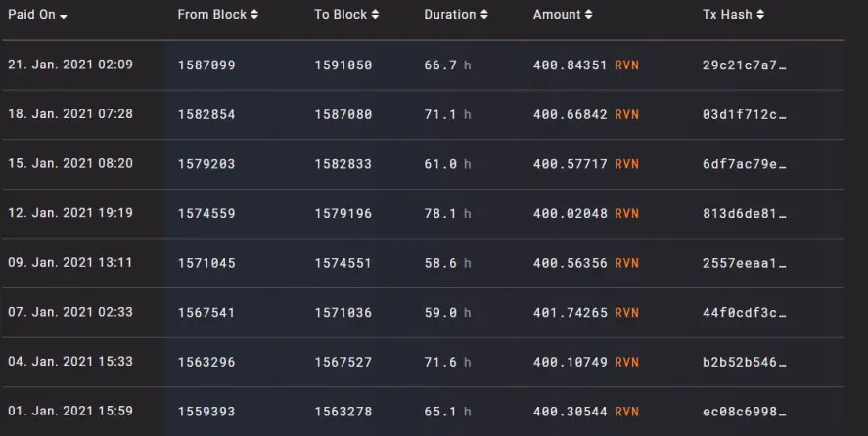Click To Block value 1582833
Screen dimensions: 868x436
coord(343,164)
